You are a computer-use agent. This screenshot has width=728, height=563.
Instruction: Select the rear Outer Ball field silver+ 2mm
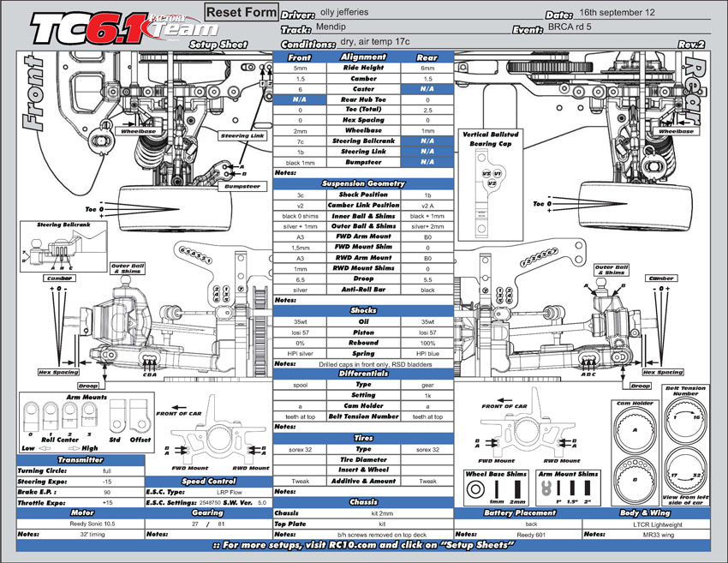427,227
